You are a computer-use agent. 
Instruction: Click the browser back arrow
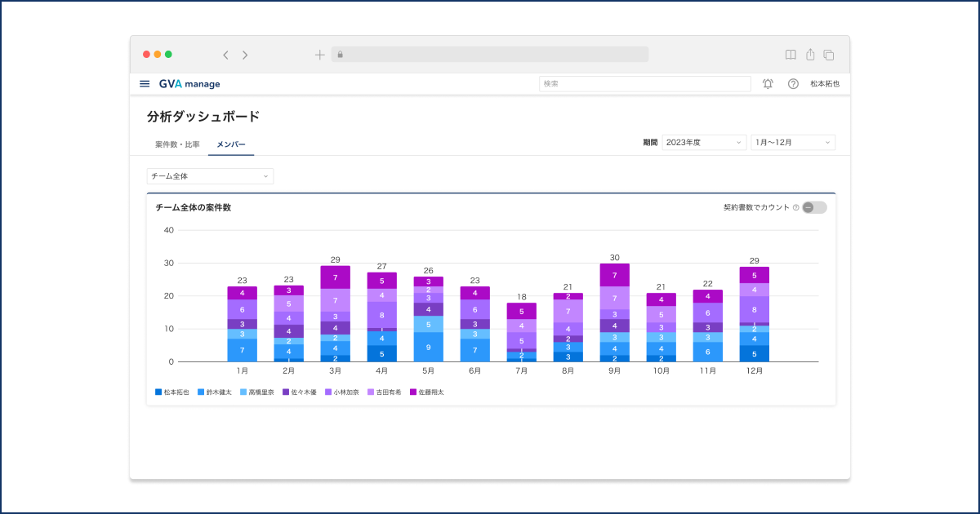tap(225, 55)
